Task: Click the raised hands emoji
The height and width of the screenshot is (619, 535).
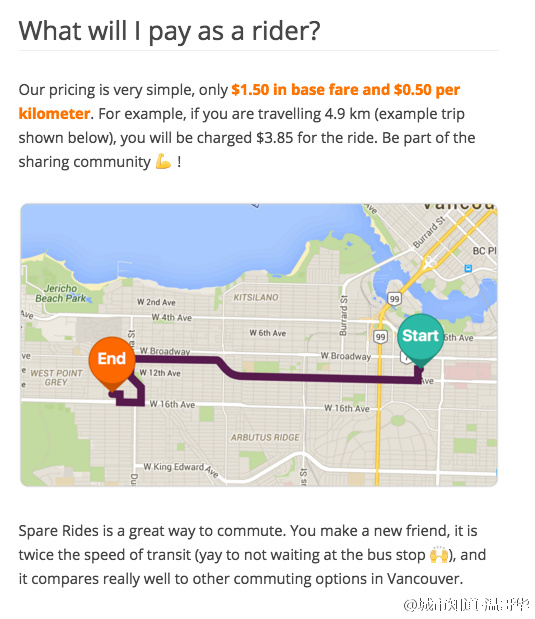Action: (x=439, y=555)
